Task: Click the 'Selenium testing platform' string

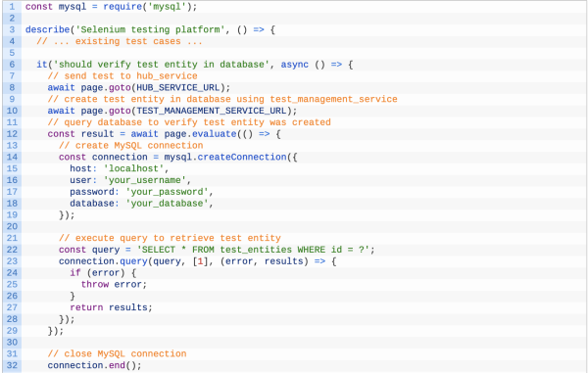Action: (x=150, y=29)
